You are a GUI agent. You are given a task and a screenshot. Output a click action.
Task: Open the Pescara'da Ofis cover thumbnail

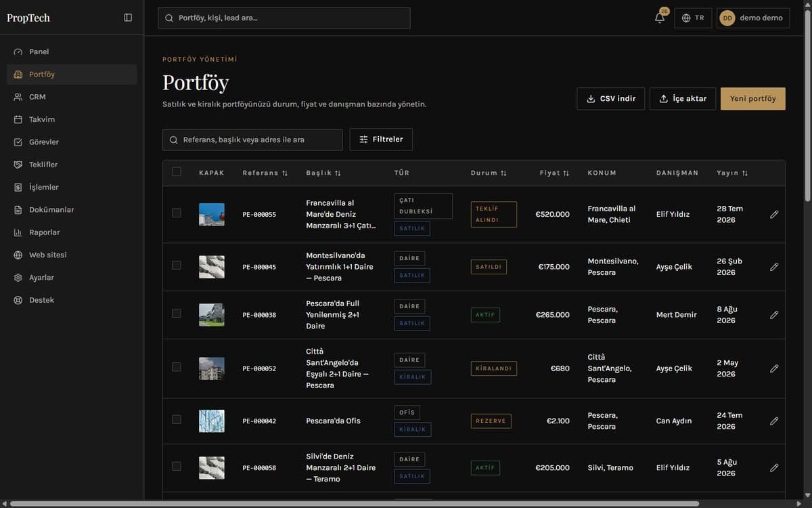212,421
